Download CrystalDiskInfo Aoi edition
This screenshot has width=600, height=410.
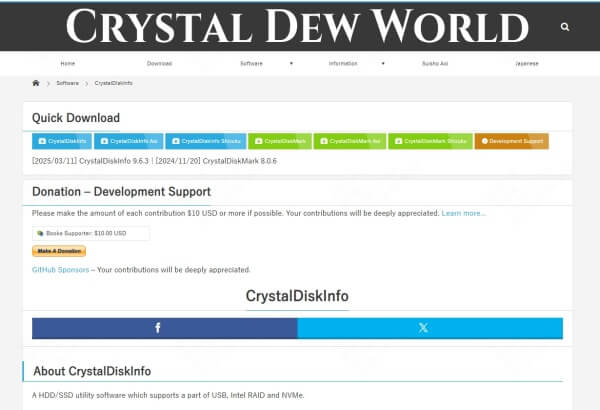(129, 141)
